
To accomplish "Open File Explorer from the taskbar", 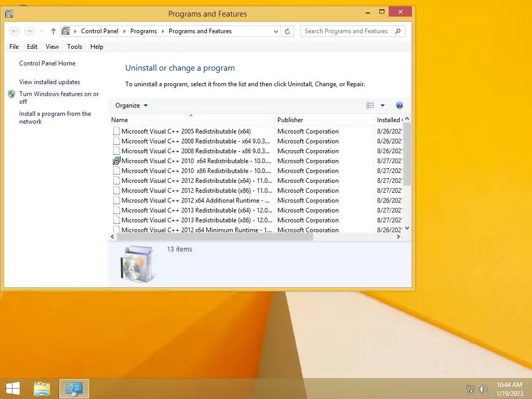I will click(42, 389).
